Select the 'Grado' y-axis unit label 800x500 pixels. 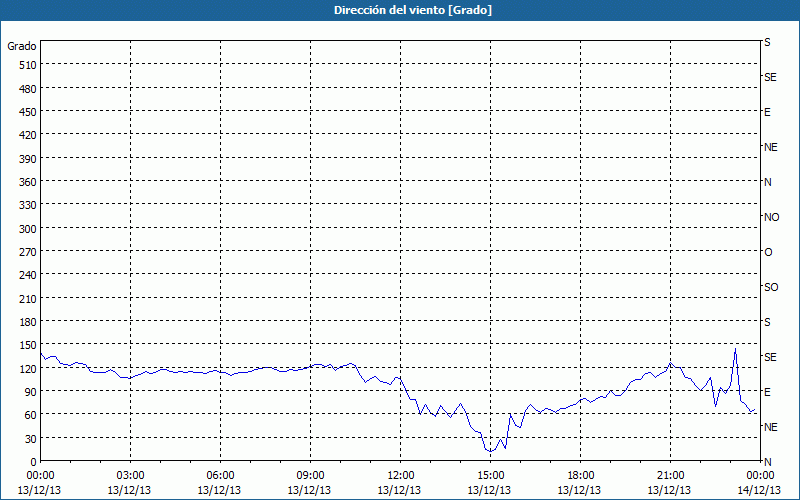22,46
